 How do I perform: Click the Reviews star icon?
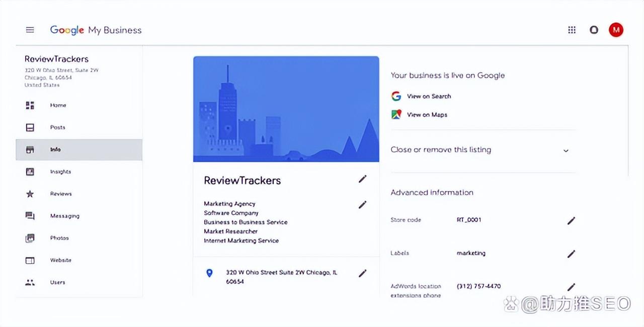coord(30,194)
